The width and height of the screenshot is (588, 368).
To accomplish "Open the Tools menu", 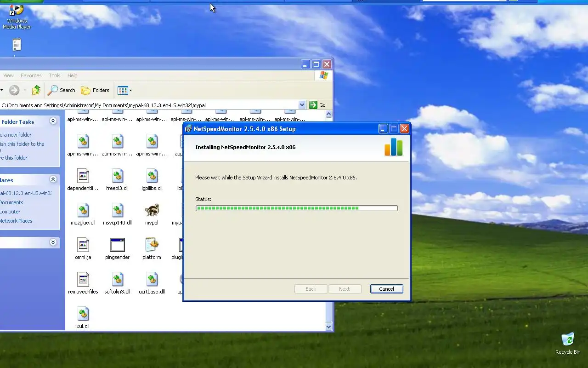I will (55, 75).
